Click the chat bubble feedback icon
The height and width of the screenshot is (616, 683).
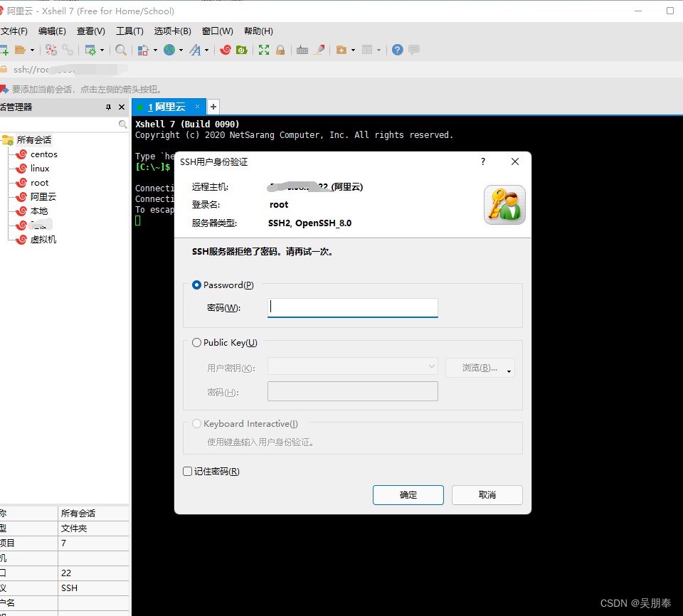414,50
